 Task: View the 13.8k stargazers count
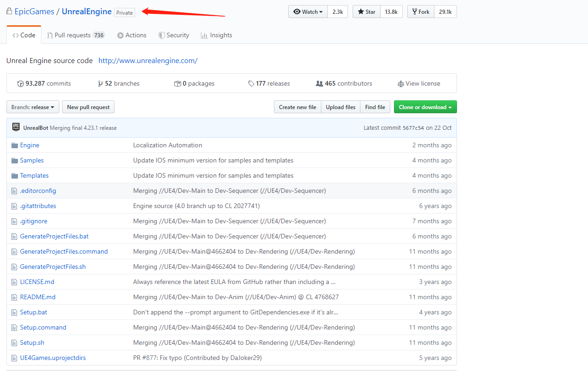[x=391, y=12]
